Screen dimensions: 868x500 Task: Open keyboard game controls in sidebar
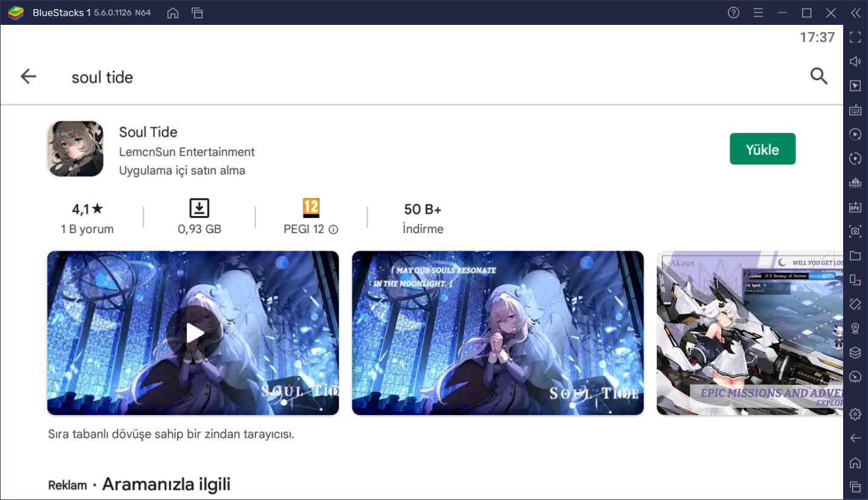coord(855,110)
